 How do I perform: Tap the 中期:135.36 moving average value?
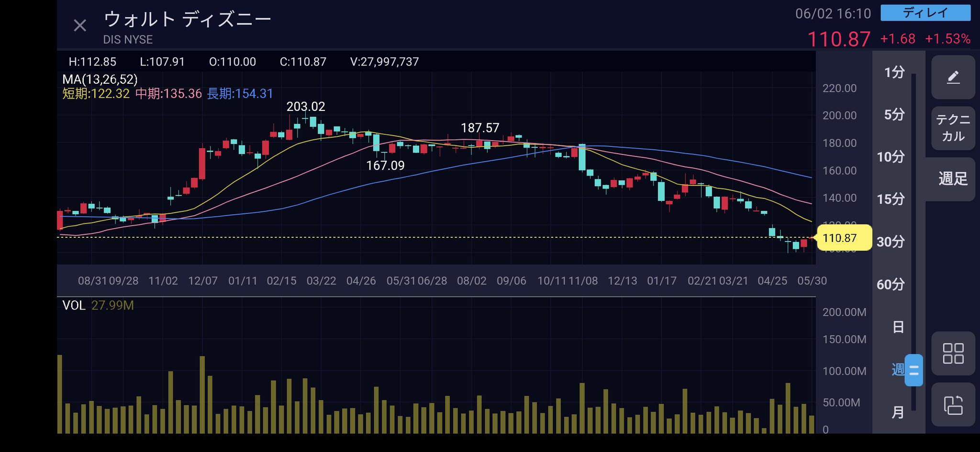point(168,93)
